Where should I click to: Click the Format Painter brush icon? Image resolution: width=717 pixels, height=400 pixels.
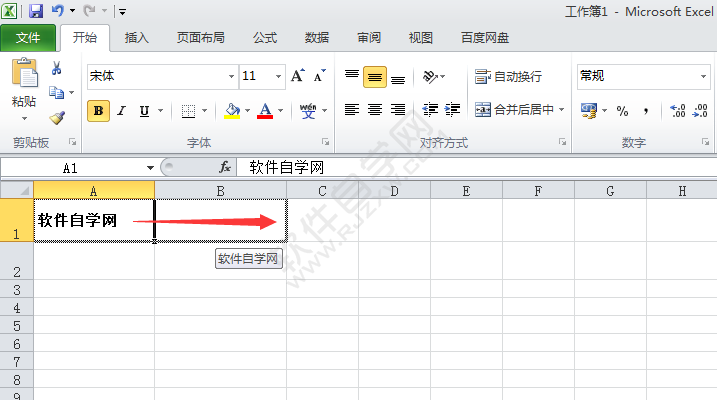click(x=57, y=118)
